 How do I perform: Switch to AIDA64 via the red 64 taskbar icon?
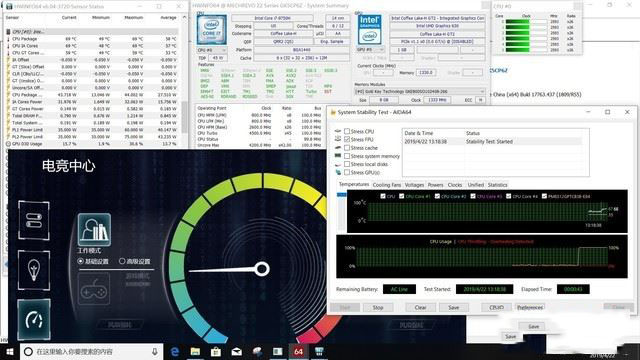tap(298, 351)
